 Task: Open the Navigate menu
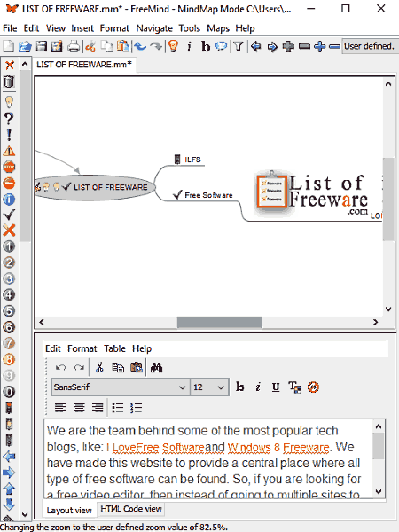click(x=154, y=28)
